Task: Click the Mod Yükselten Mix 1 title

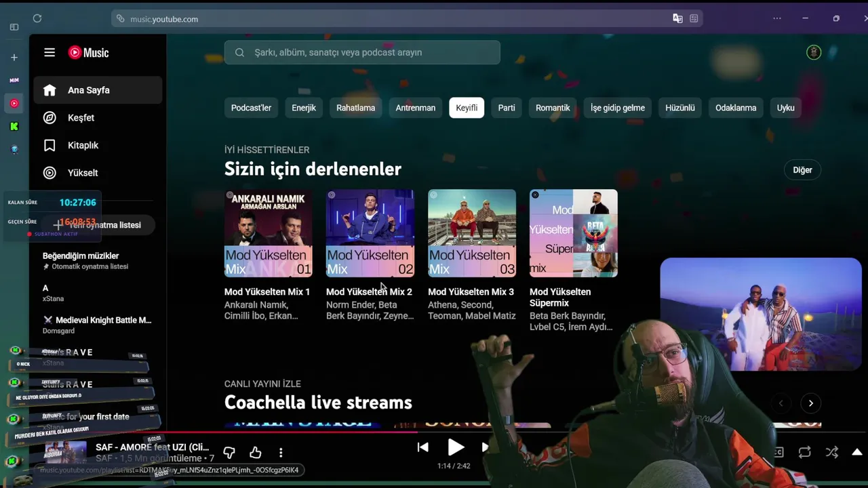Action: tap(267, 292)
